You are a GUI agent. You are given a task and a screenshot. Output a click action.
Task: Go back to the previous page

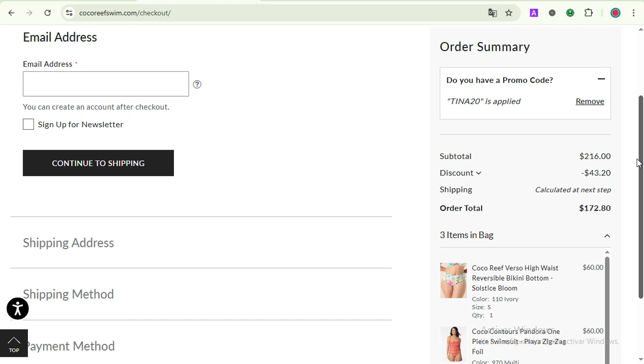tap(12, 13)
